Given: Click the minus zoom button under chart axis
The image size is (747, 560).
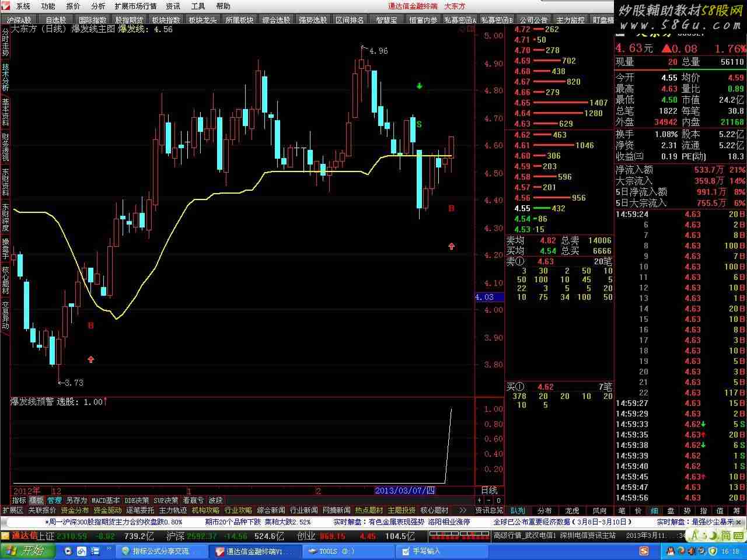Looking at the screenshot, I should click(x=489, y=501).
